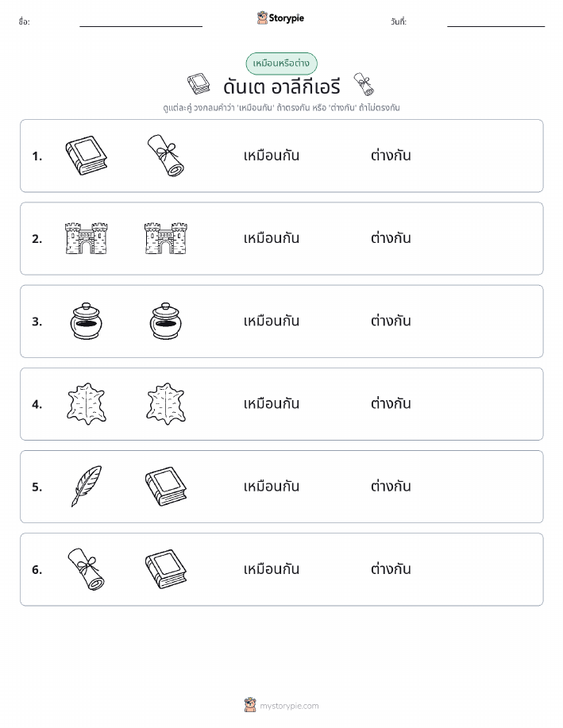Click the scroll icon in row 6
The width and height of the screenshot is (563, 728).
pos(87,568)
